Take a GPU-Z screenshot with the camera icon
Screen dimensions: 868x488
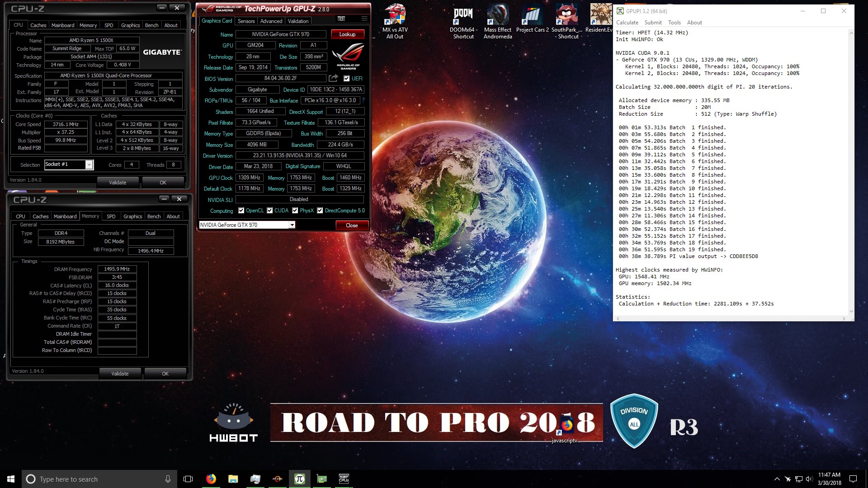341,19
